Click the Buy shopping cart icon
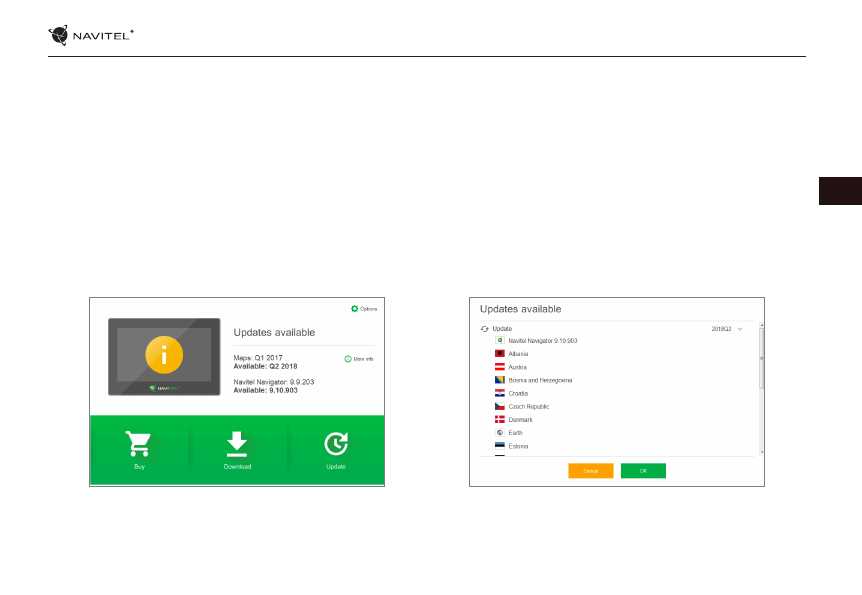This screenshot has height=595, width=862. point(138,444)
